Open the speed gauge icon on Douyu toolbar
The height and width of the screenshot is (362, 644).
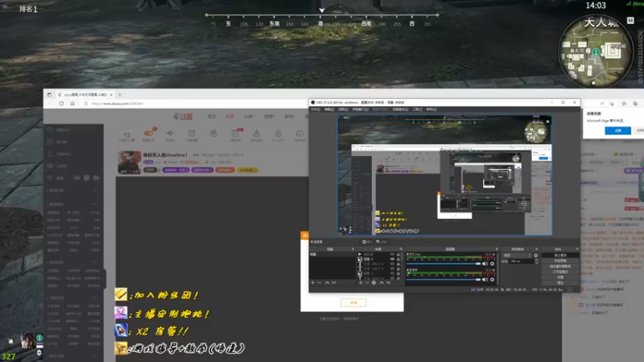coord(299,134)
